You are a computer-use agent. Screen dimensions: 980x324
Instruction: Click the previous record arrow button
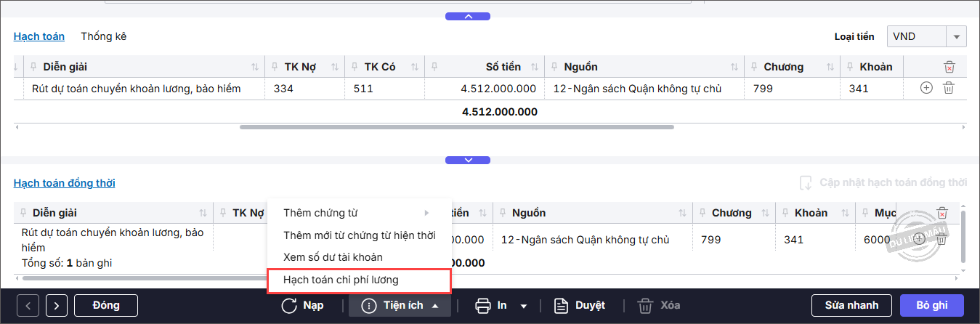coord(28,306)
